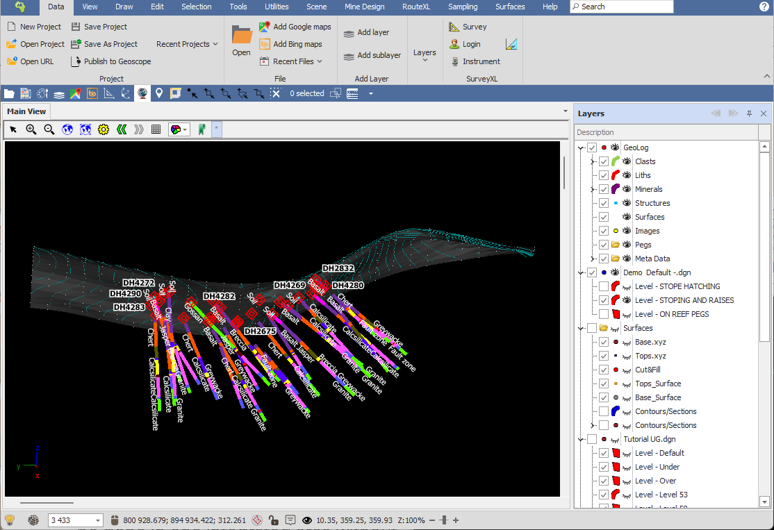774x530 pixels.
Task: Click Add Google maps button
Action: [x=295, y=27]
